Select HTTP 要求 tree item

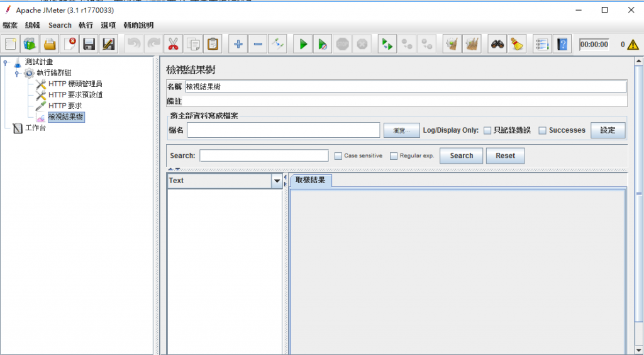[65, 106]
